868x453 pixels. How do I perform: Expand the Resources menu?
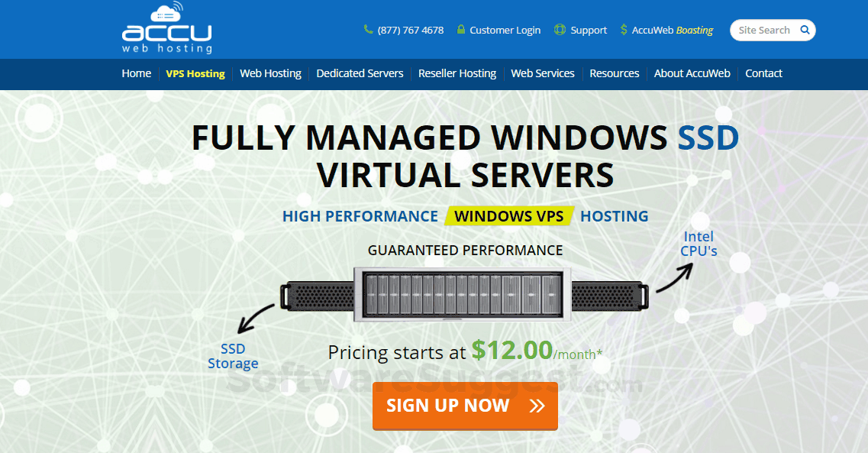(x=615, y=73)
